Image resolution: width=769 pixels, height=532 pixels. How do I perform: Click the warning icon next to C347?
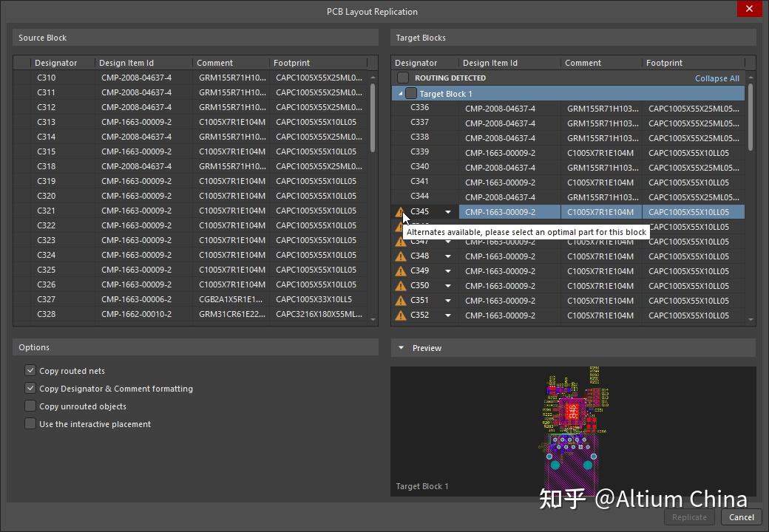pos(400,242)
